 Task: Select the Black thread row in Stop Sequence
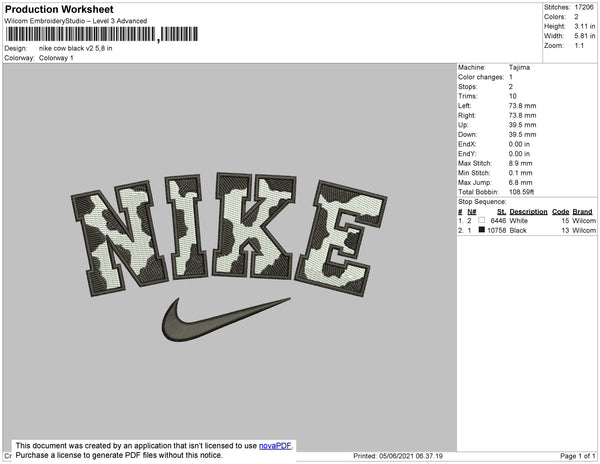click(526, 229)
